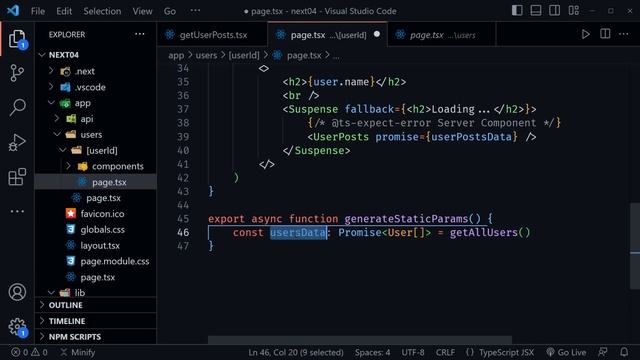Expand the .vscode folder
Image resolution: width=640 pixels, height=360 pixels.
pyautogui.click(x=51, y=87)
